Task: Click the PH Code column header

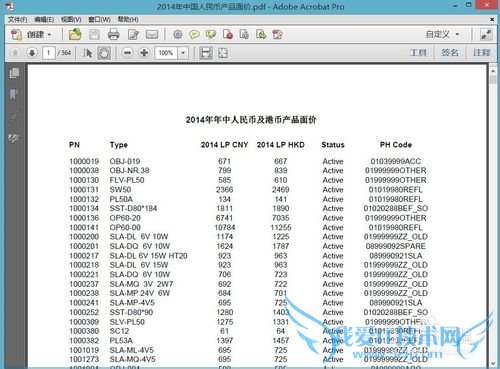Action: point(396,145)
